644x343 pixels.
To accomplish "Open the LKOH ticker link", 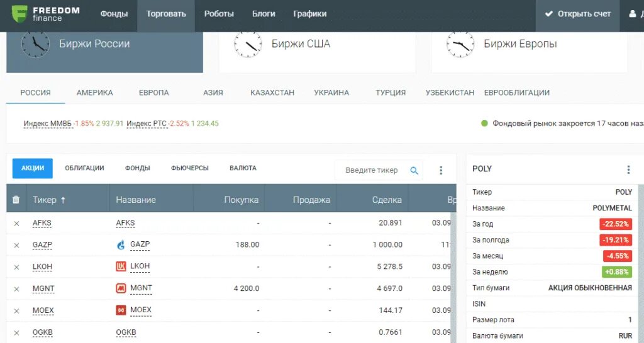I will [42, 267].
